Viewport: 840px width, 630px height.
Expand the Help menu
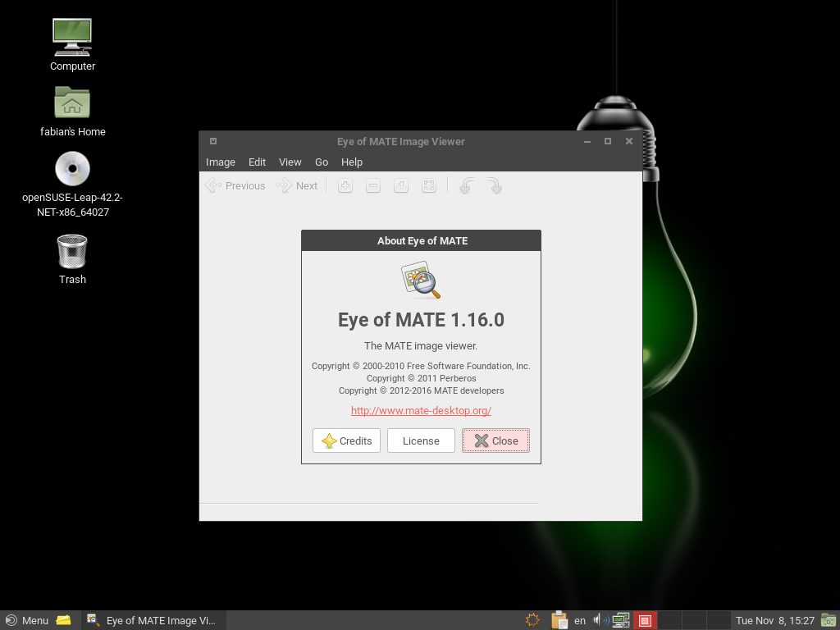point(352,162)
